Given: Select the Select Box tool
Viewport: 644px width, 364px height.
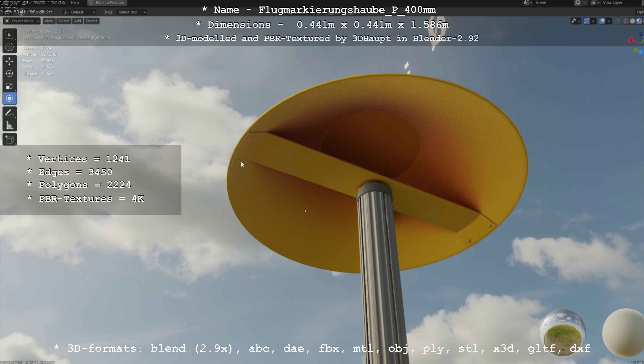Looking at the screenshot, I should 9,35.
